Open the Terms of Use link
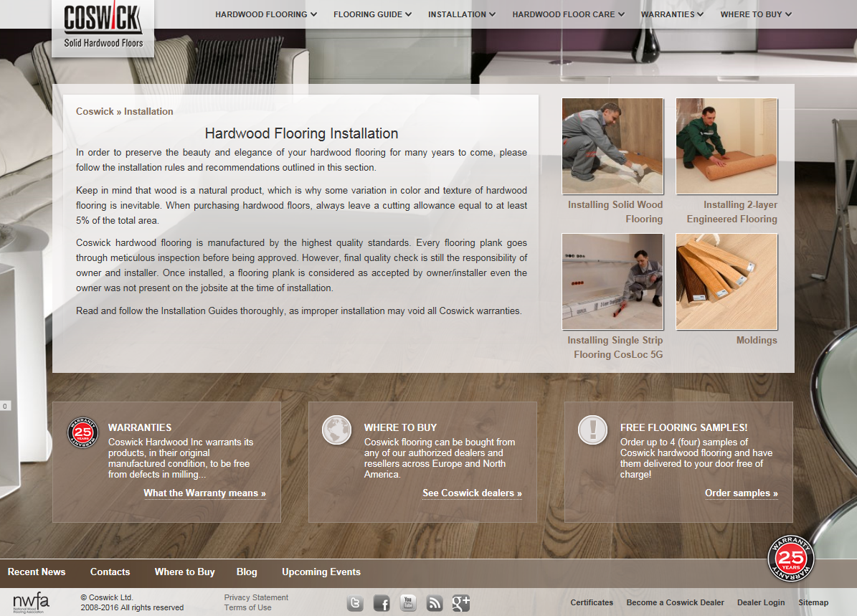Image resolution: width=857 pixels, height=616 pixels. click(247, 607)
